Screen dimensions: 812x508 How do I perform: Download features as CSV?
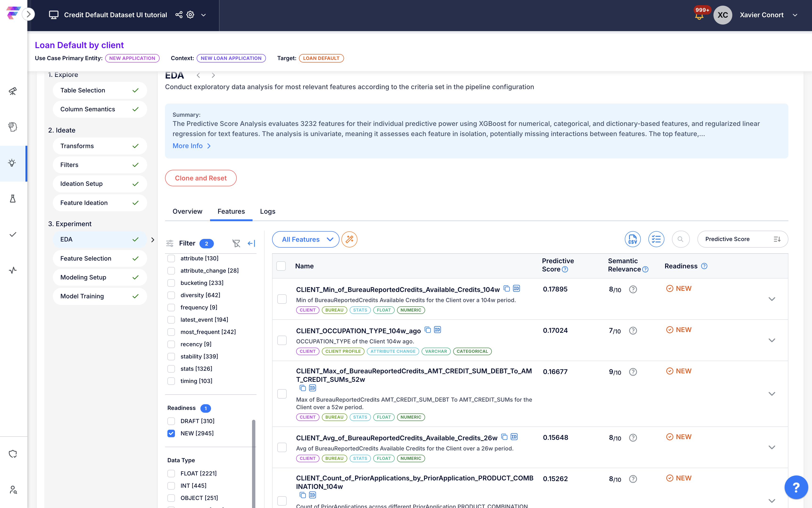(x=632, y=239)
